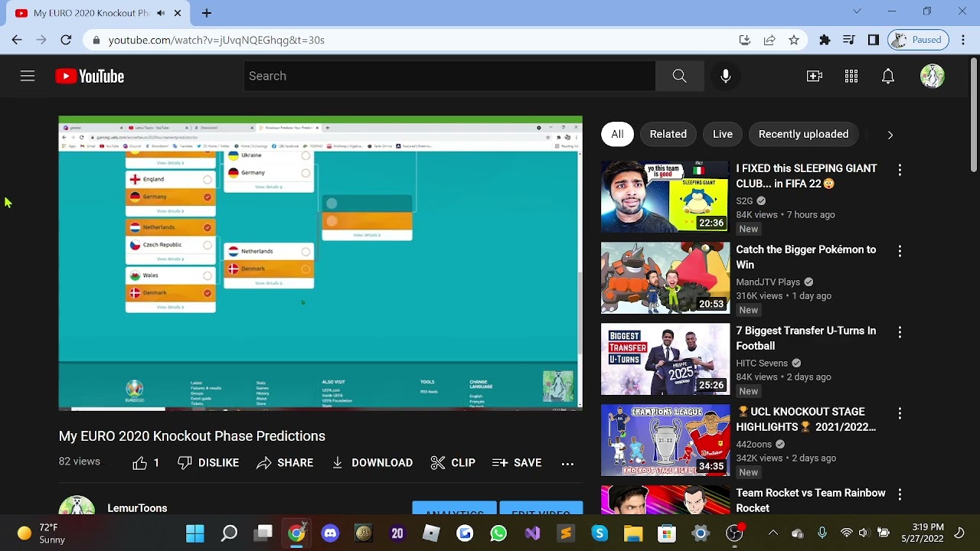This screenshot has height=551, width=980.
Task: Open the media control icon in the Chrome toolbar
Action: click(x=849, y=40)
